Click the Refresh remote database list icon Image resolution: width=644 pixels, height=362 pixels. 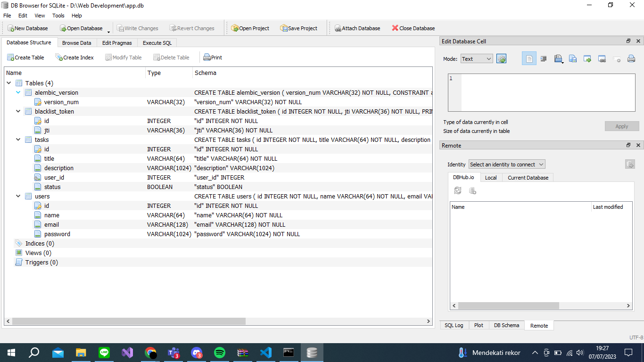(458, 190)
